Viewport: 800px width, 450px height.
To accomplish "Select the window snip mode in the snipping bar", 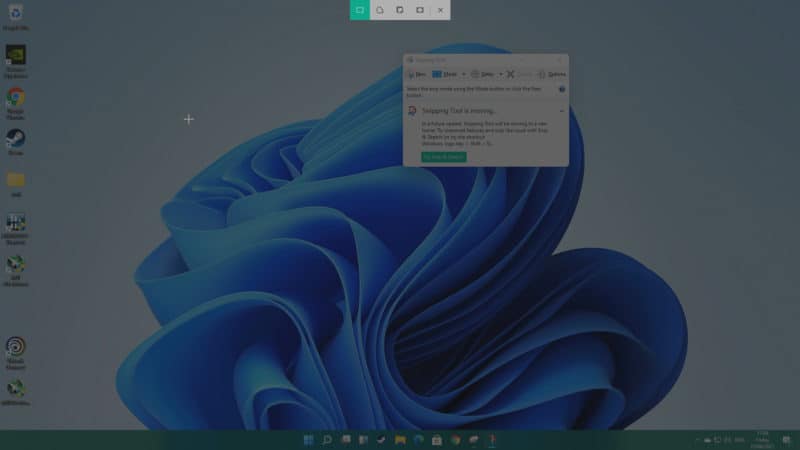I will 399,10.
